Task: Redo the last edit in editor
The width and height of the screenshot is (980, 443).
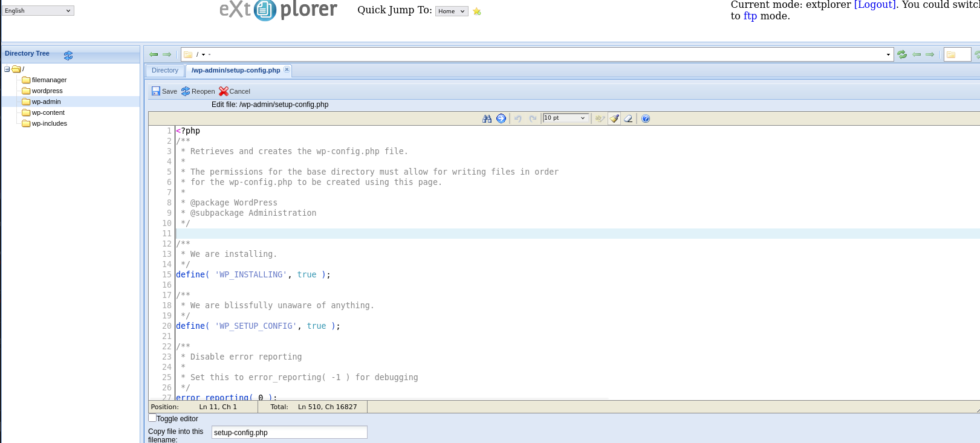Action: pyautogui.click(x=533, y=118)
